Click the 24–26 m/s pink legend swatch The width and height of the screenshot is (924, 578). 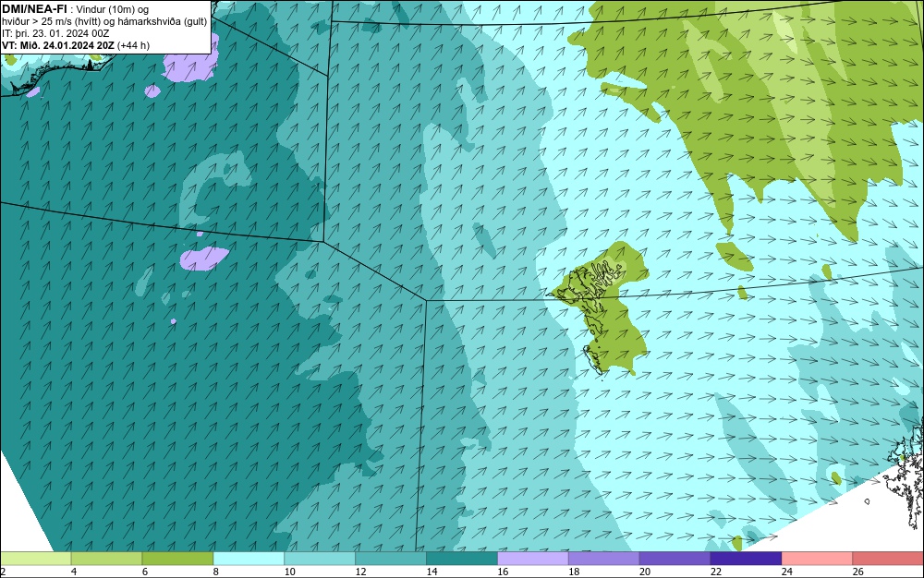tap(818, 558)
